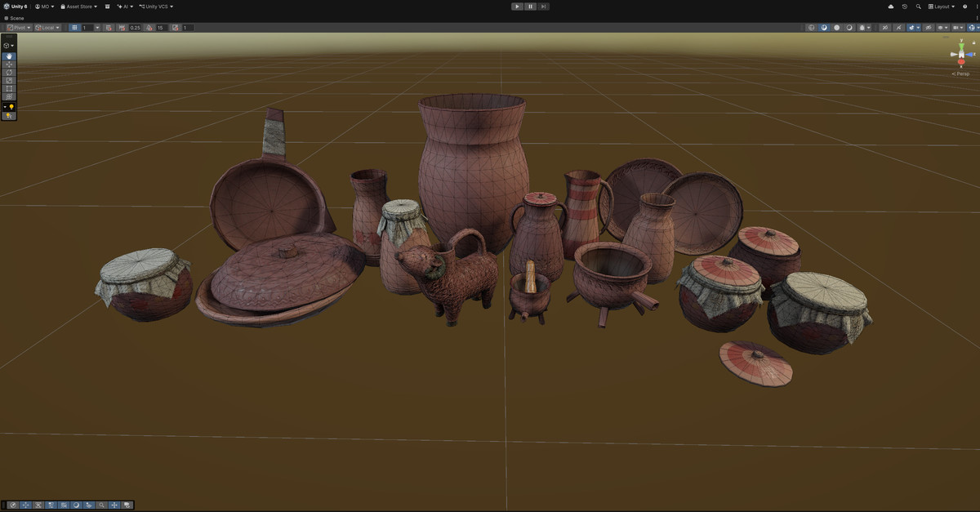Open the Local handle rotation dropdown
This screenshot has height=512, width=980.
(x=47, y=28)
